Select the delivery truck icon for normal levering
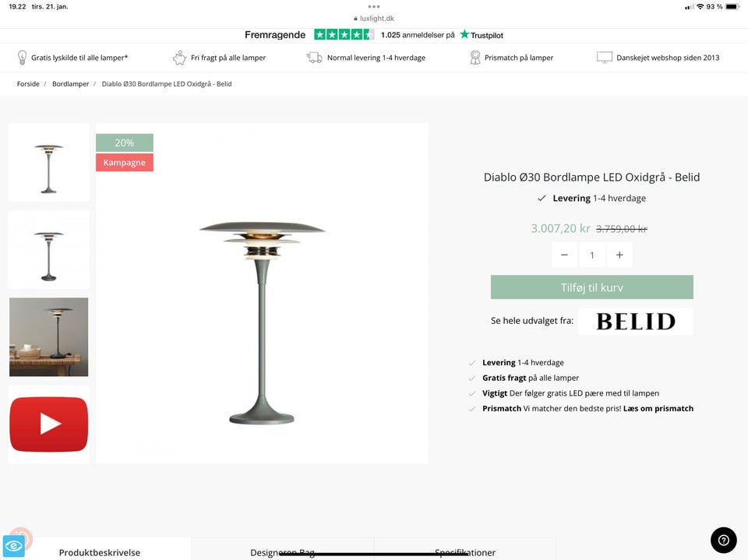Viewport: 748px width, 560px height. click(314, 57)
